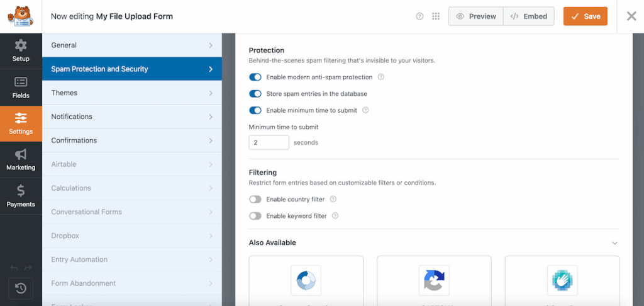The width and height of the screenshot is (644, 306).
Task: Open the Conversational Forms section
Action: click(x=132, y=212)
